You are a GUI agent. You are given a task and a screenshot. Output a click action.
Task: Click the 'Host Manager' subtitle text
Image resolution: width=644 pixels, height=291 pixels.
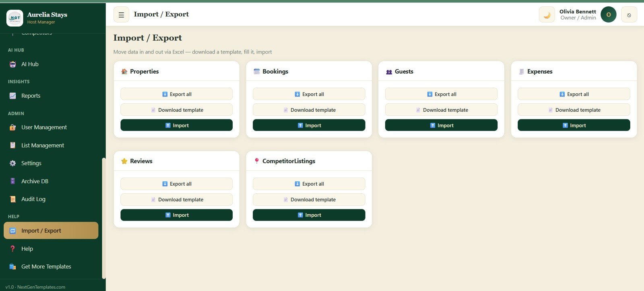(x=41, y=22)
